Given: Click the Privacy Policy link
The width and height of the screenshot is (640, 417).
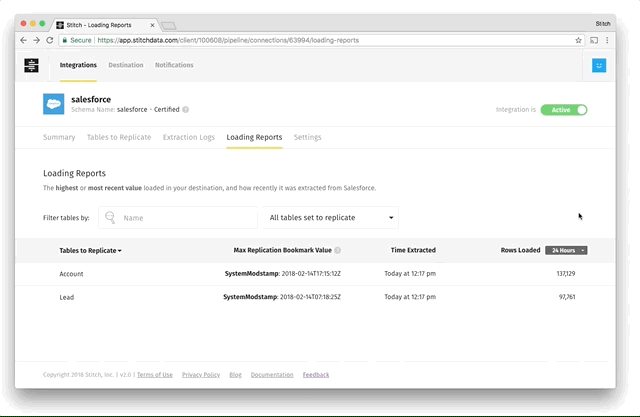Looking at the screenshot, I should coord(201,375).
